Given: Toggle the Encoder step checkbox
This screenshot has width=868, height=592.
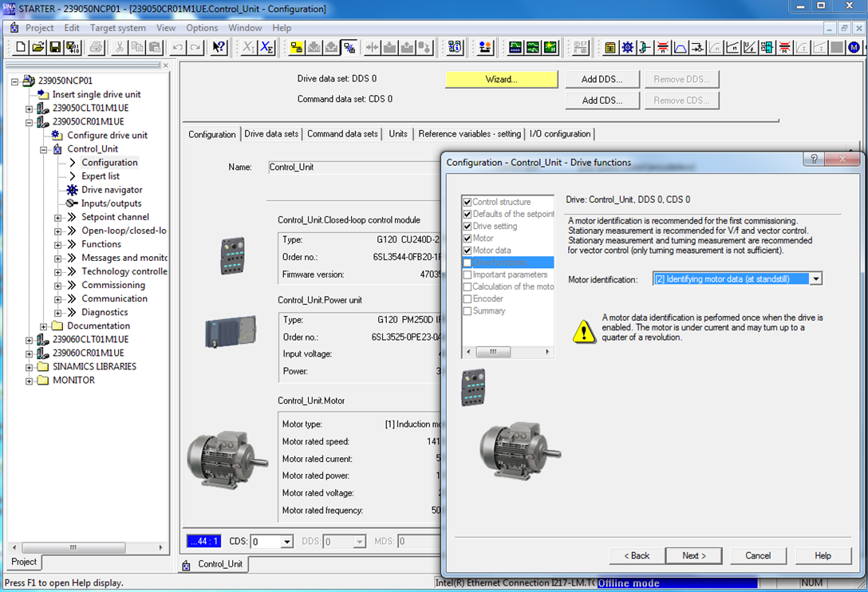Looking at the screenshot, I should [468, 299].
